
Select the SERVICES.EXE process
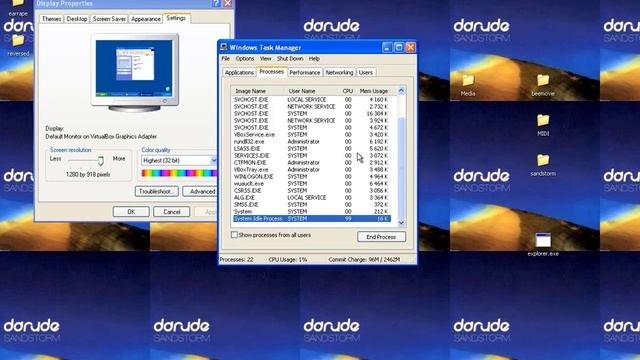[311, 156]
